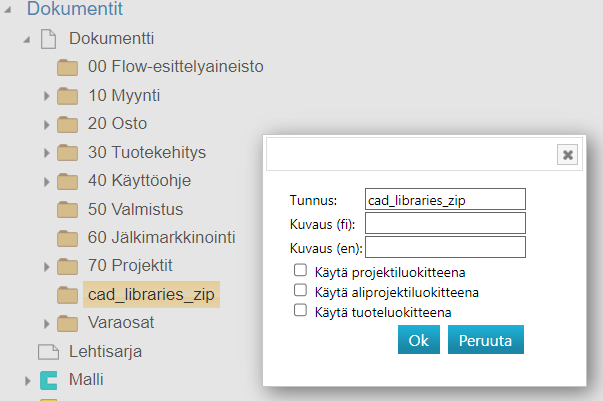Click the Lehtisarja folder icon
This screenshot has height=401, width=603.
48,351
